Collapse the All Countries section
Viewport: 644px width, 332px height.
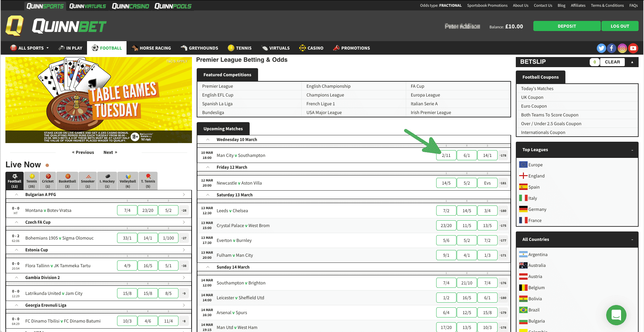click(x=632, y=240)
